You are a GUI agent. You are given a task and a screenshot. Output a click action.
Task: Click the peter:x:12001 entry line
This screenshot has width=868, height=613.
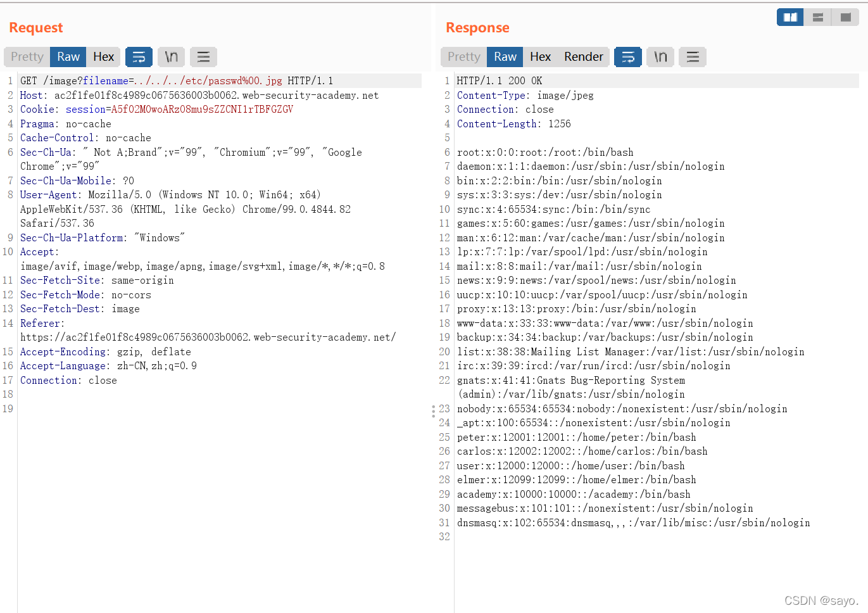pyautogui.click(x=577, y=438)
